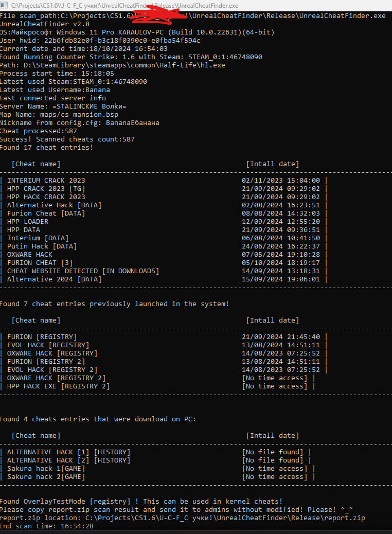Click the EVOL HACK [REGISTRY 2] row
The image size is (392, 534).
[164, 370]
